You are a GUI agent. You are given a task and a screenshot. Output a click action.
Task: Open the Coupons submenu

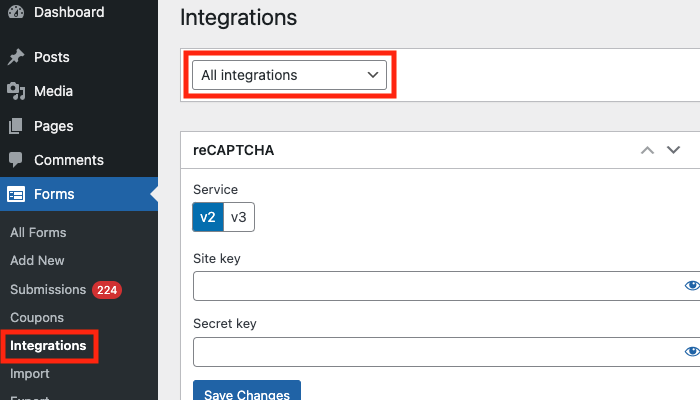tap(37, 317)
